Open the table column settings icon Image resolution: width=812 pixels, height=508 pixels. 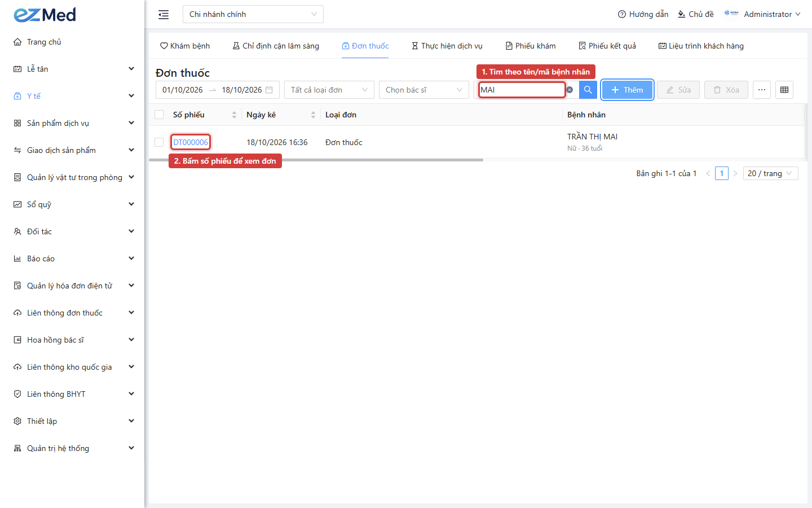tap(784, 90)
